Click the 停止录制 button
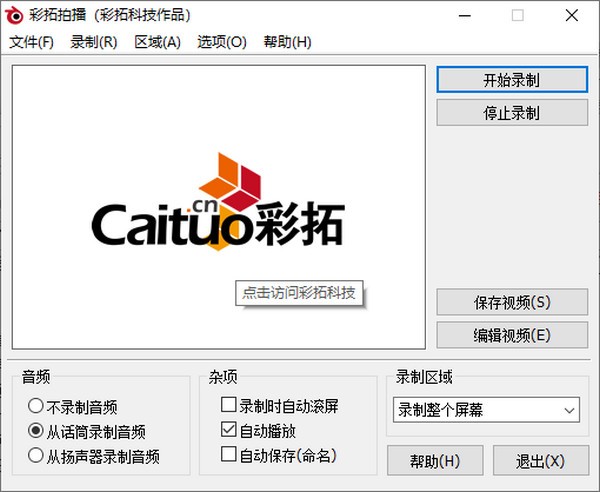The height and width of the screenshot is (492, 600). pyautogui.click(x=512, y=112)
